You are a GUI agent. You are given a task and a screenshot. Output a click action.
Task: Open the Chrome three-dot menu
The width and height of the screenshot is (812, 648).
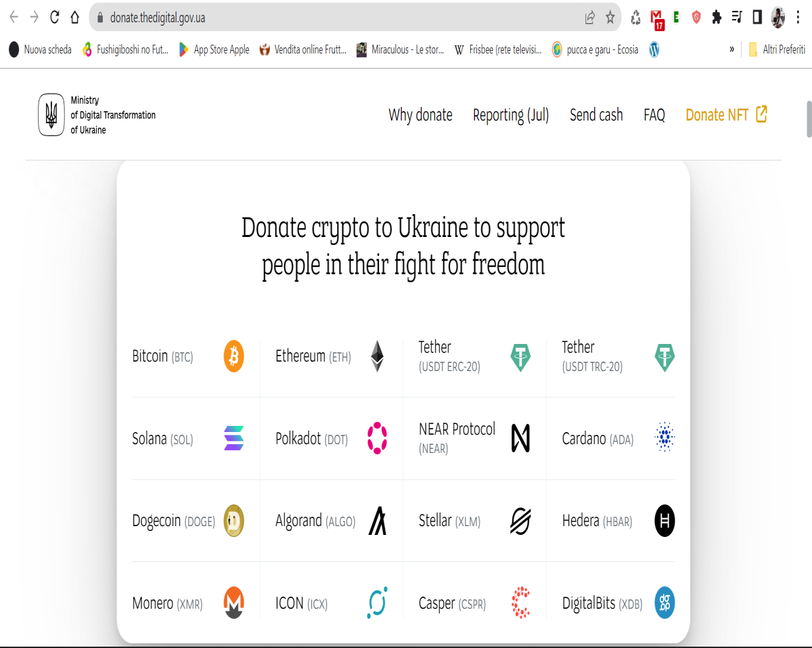(798, 18)
